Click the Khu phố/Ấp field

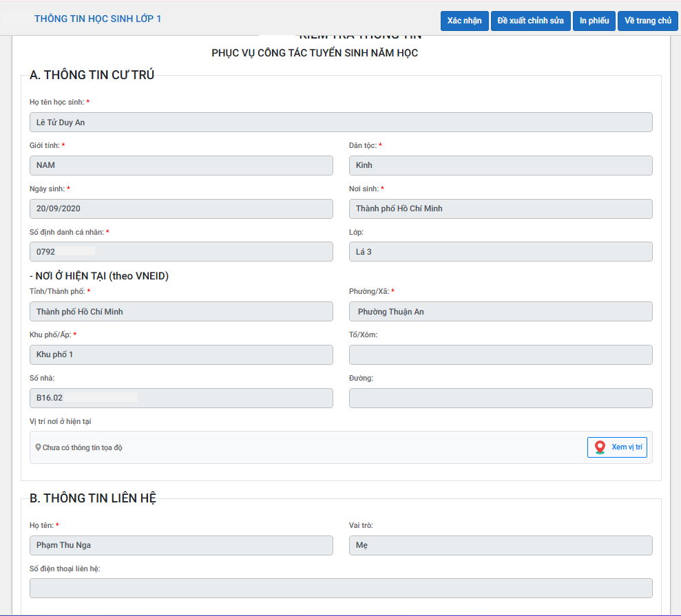coord(181,354)
